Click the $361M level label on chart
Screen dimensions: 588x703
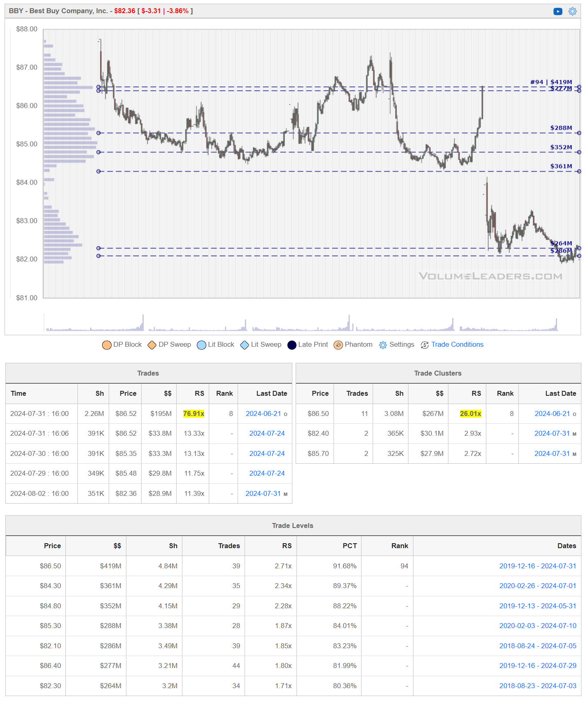tap(561, 166)
